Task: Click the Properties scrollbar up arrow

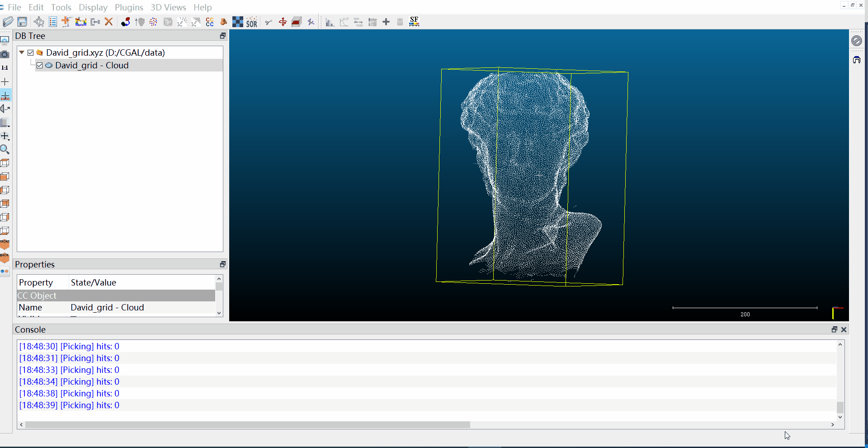Action: pos(219,279)
